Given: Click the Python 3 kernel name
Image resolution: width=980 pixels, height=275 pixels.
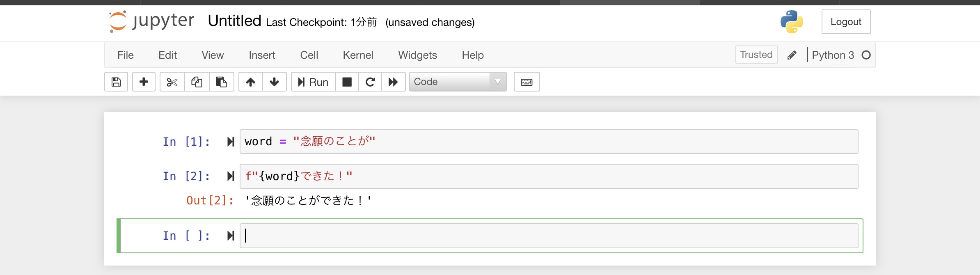Looking at the screenshot, I should point(833,55).
